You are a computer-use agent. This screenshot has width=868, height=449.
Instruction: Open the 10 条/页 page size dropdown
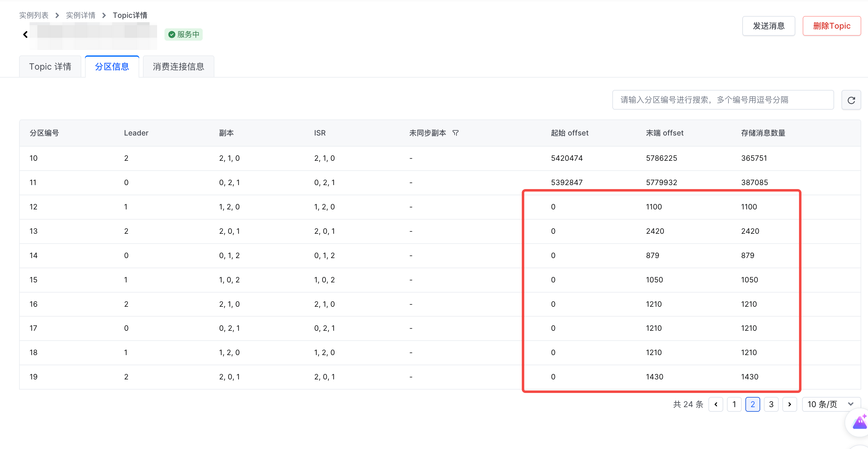pos(831,404)
